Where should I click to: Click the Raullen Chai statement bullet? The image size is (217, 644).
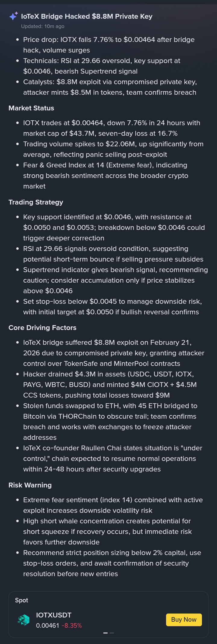(113, 458)
